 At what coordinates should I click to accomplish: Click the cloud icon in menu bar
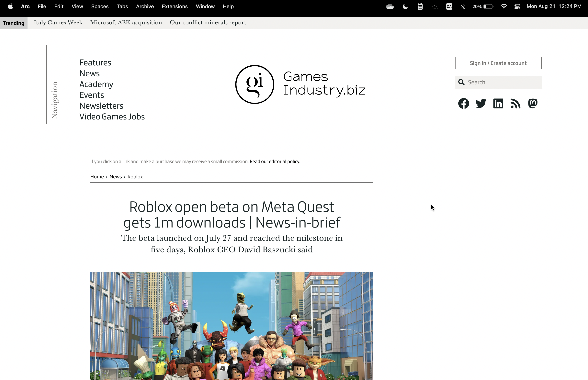pyautogui.click(x=390, y=7)
